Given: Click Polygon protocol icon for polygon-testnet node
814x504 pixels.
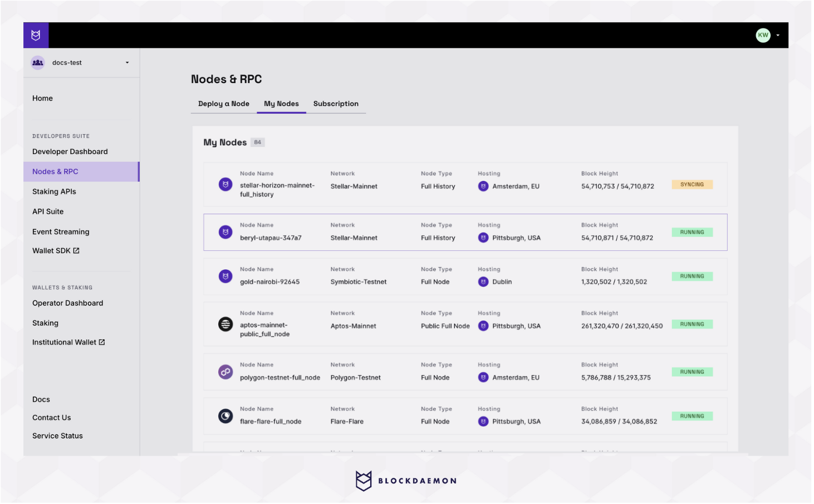Looking at the screenshot, I should coord(225,372).
